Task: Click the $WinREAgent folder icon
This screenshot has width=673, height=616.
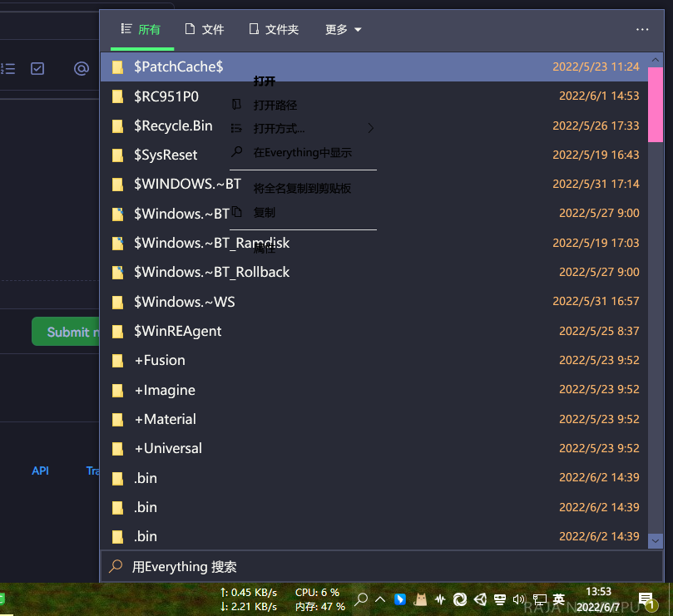Action: [117, 332]
